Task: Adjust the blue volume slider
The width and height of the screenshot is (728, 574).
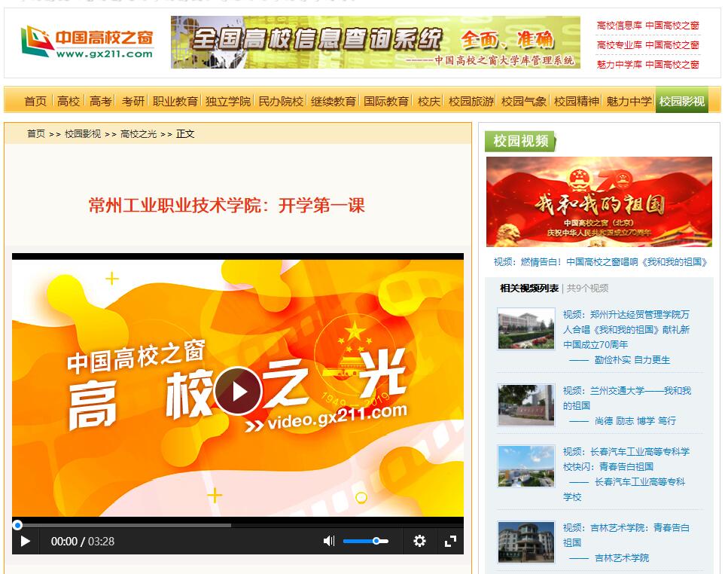Action: pyautogui.click(x=365, y=541)
